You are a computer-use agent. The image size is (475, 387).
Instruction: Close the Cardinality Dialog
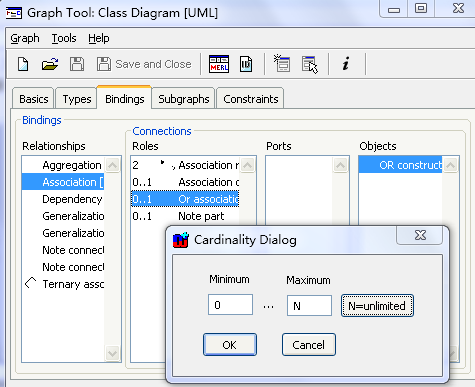(x=420, y=235)
